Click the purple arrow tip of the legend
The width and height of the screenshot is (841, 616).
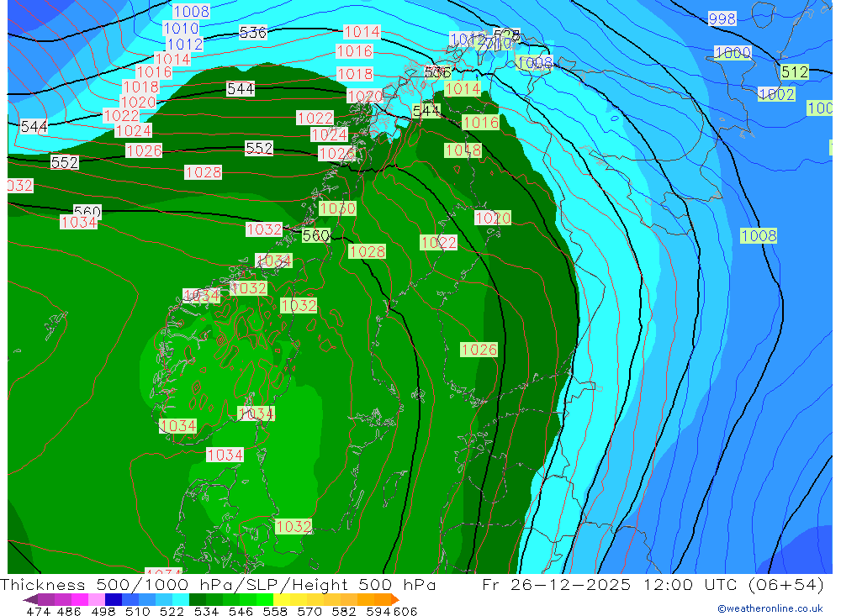[30, 599]
